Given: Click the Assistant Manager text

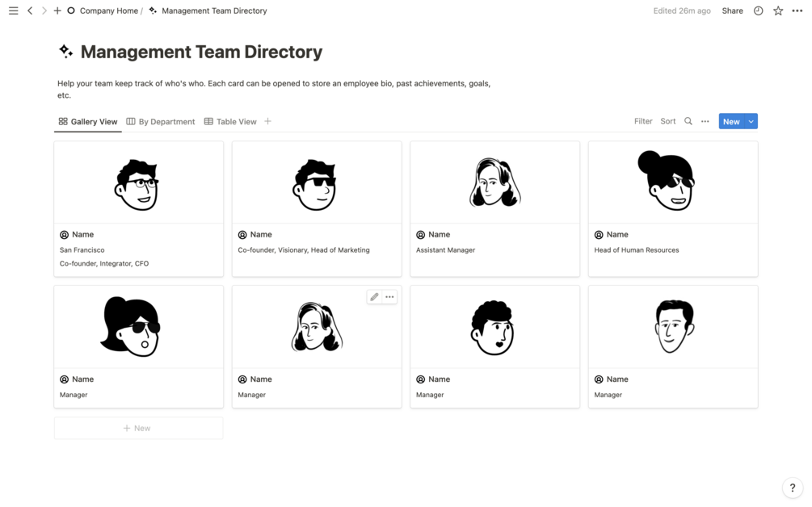Looking at the screenshot, I should pos(445,250).
